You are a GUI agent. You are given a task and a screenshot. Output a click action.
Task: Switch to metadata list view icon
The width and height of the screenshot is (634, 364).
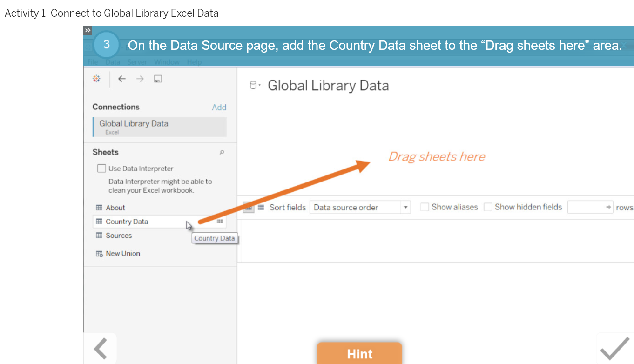[x=261, y=207]
